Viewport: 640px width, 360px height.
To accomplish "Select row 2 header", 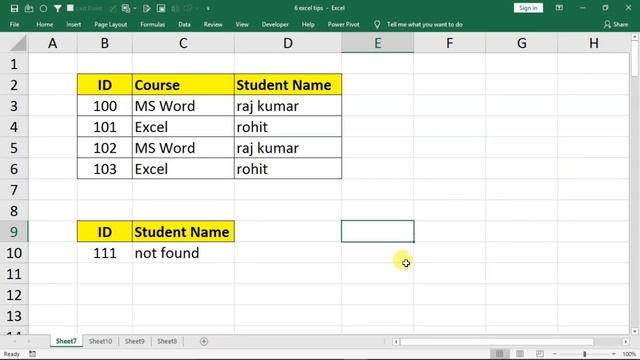I will (x=14, y=85).
